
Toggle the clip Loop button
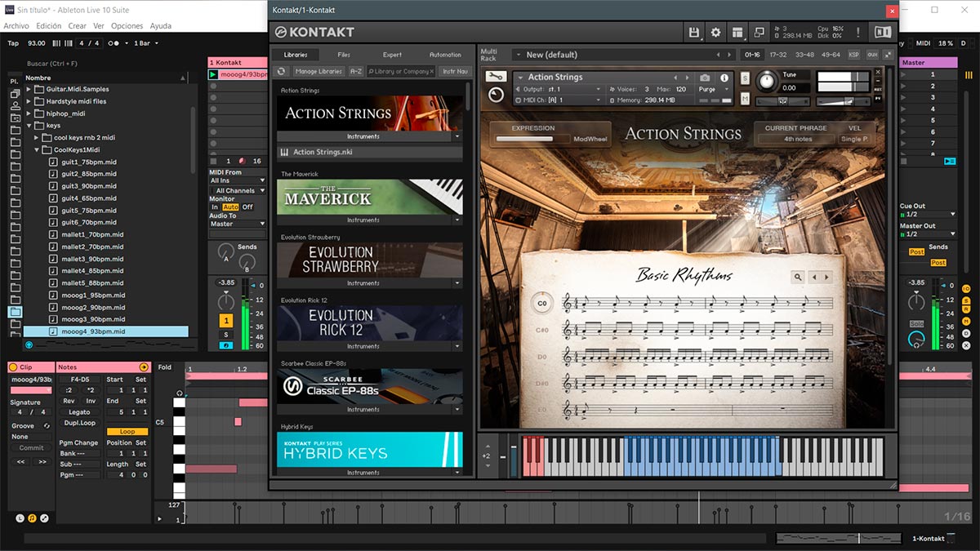coord(127,432)
